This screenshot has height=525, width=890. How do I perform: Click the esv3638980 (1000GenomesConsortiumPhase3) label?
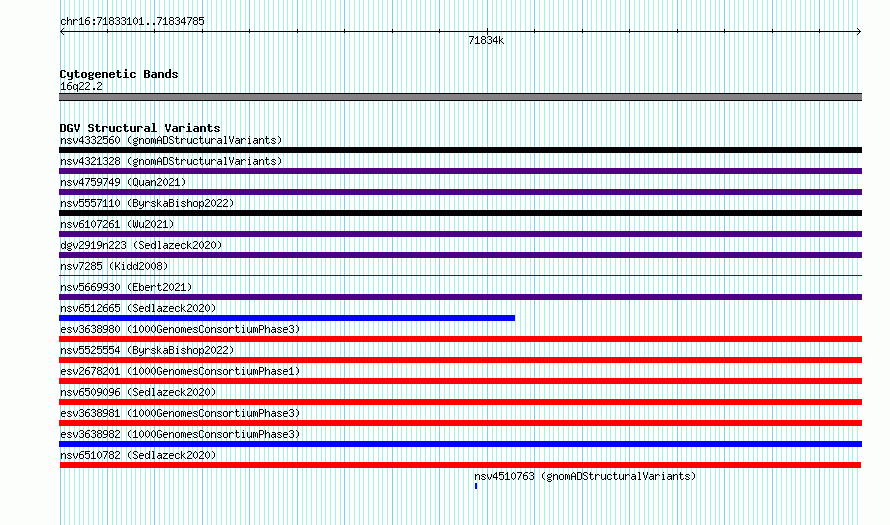point(180,329)
